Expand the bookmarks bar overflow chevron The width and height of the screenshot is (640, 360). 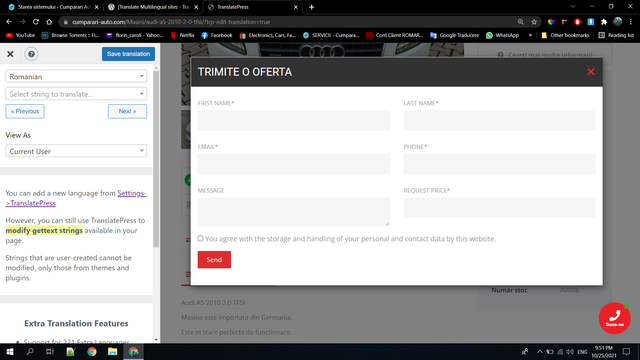[530, 36]
